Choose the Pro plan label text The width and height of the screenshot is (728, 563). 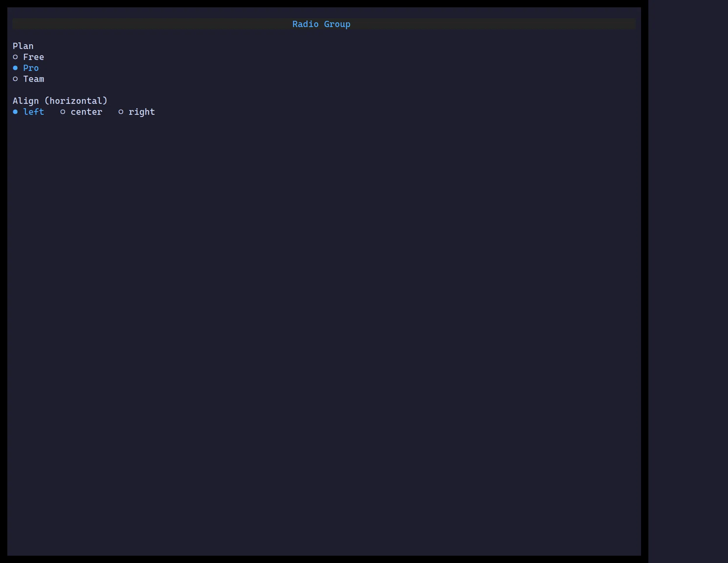[x=31, y=68]
